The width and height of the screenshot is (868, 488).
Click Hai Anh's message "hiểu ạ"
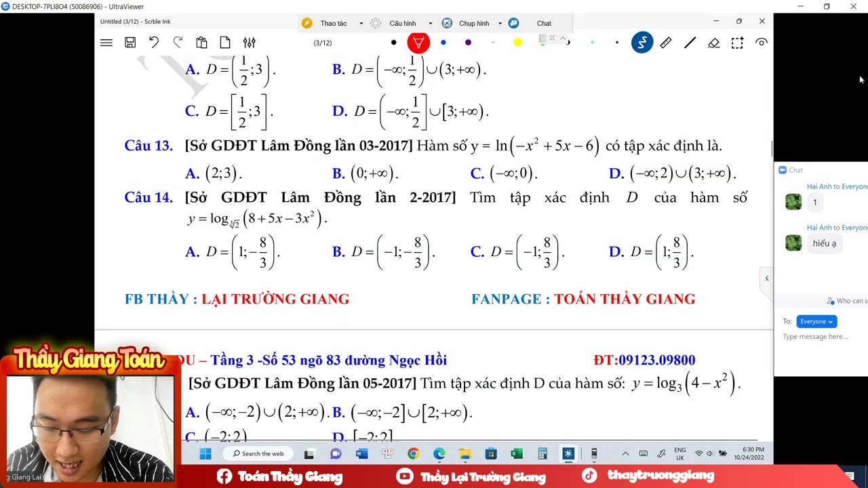point(825,243)
